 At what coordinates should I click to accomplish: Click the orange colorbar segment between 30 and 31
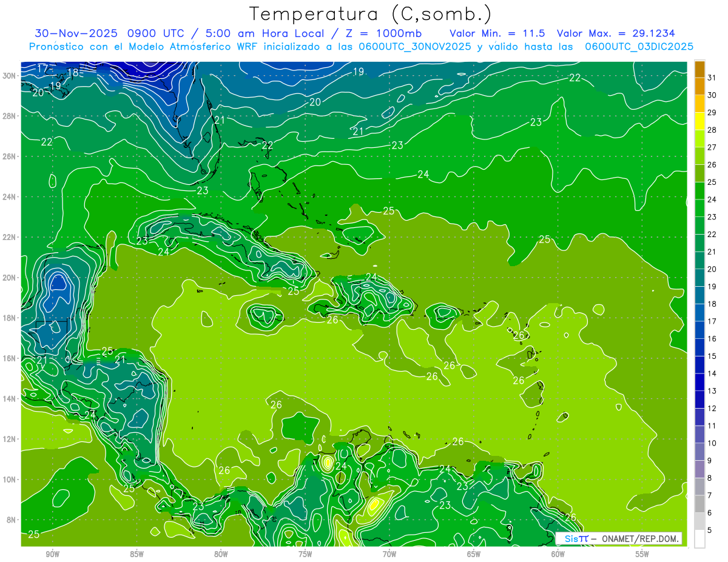pyautogui.click(x=699, y=87)
